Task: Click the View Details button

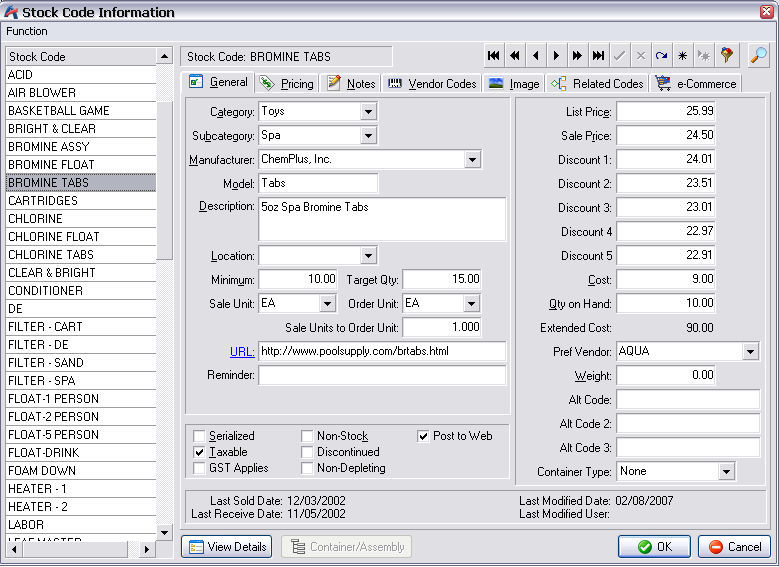Action: click(x=227, y=547)
